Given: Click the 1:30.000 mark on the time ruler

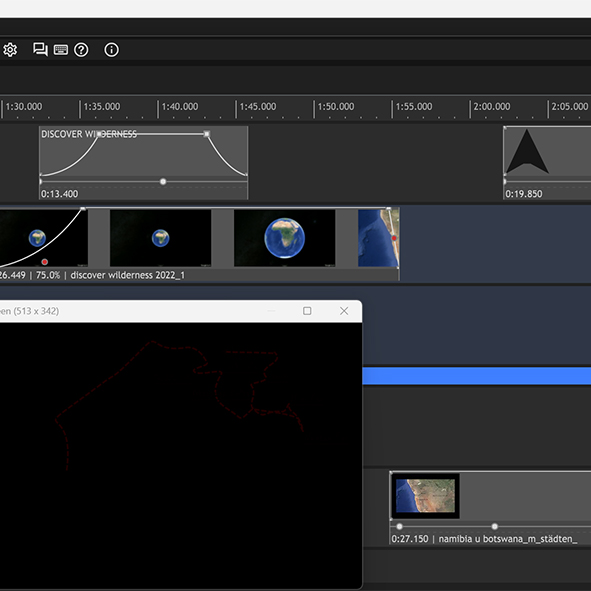Looking at the screenshot, I should [24, 107].
